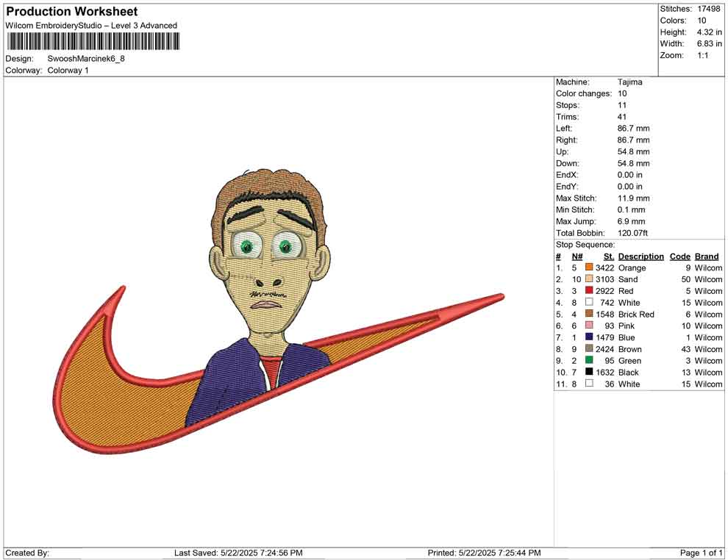Click thread code 1632 in Black row
728x560 pixels.
604,372
